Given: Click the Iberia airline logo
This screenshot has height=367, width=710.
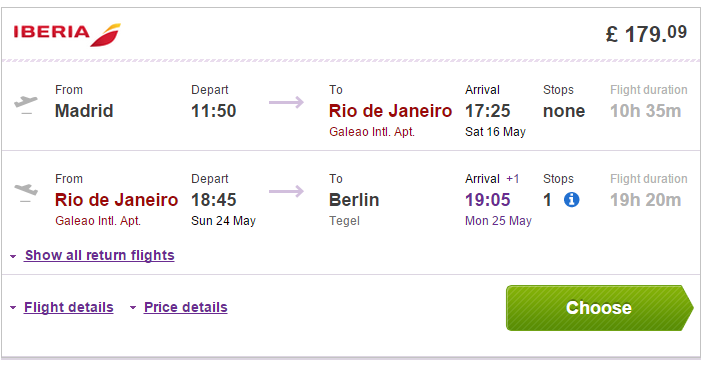Looking at the screenshot, I should click(67, 34).
